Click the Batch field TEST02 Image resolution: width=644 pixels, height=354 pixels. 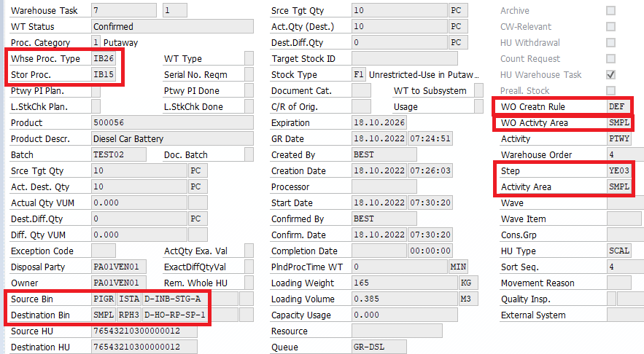(119, 154)
